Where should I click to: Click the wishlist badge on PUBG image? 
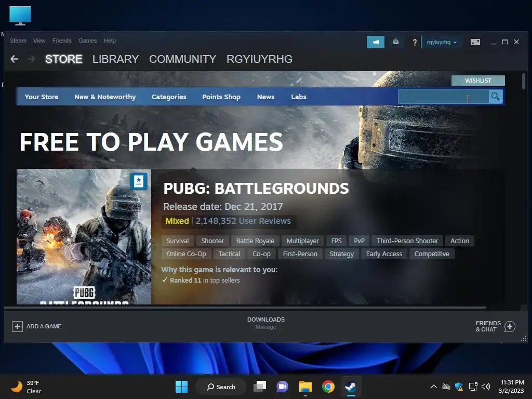[139, 181]
